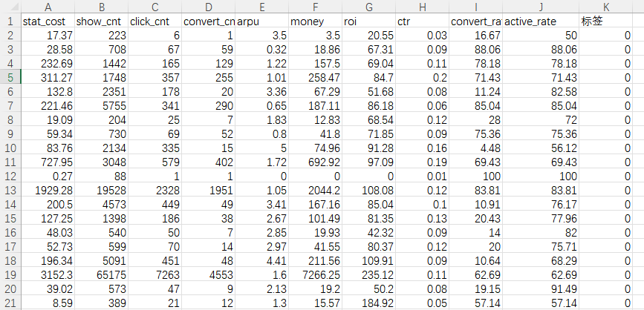Select row 19 header

coord(10,274)
